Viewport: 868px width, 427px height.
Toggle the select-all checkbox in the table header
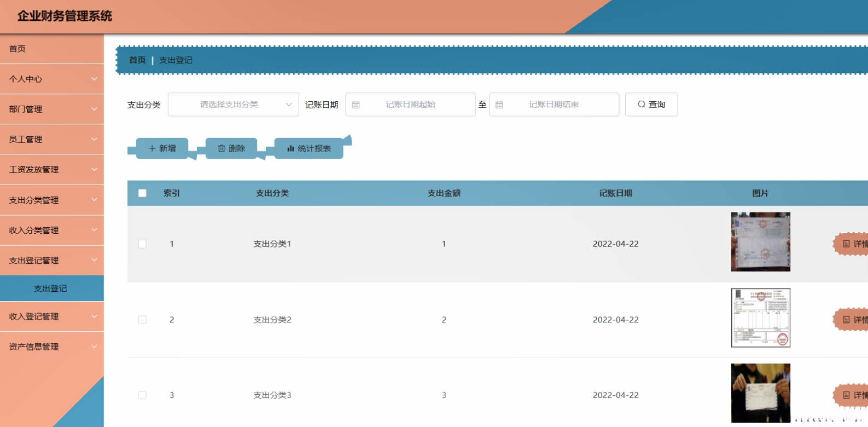[x=142, y=193]
